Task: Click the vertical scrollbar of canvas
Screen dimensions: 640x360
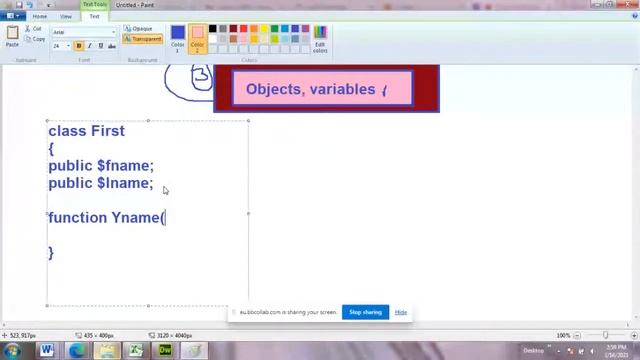Action: [636, 193]
